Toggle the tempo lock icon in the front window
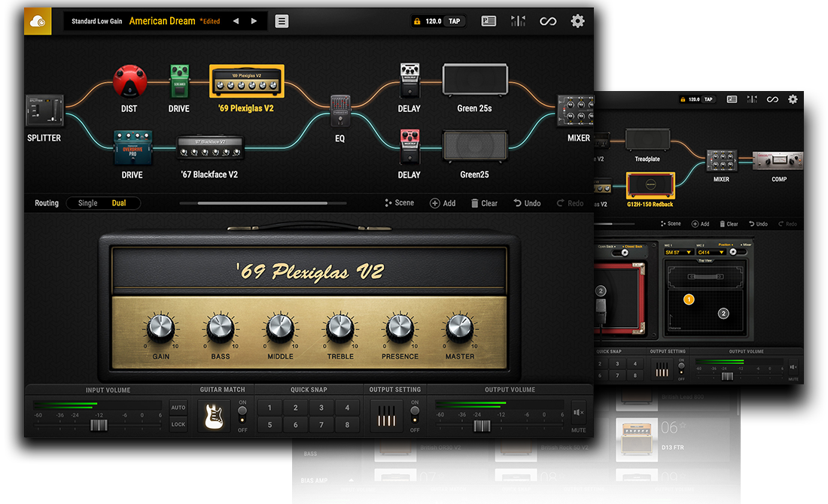 417,21
